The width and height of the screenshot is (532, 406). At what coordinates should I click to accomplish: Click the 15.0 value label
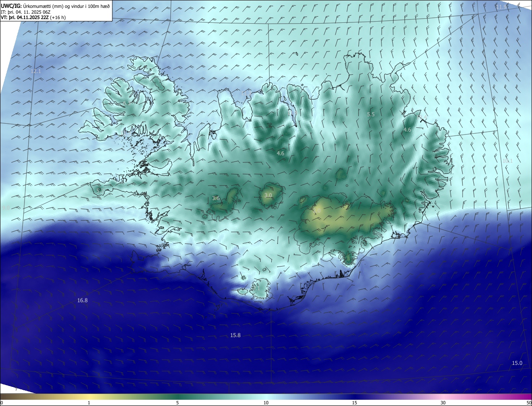click(517, 363)
